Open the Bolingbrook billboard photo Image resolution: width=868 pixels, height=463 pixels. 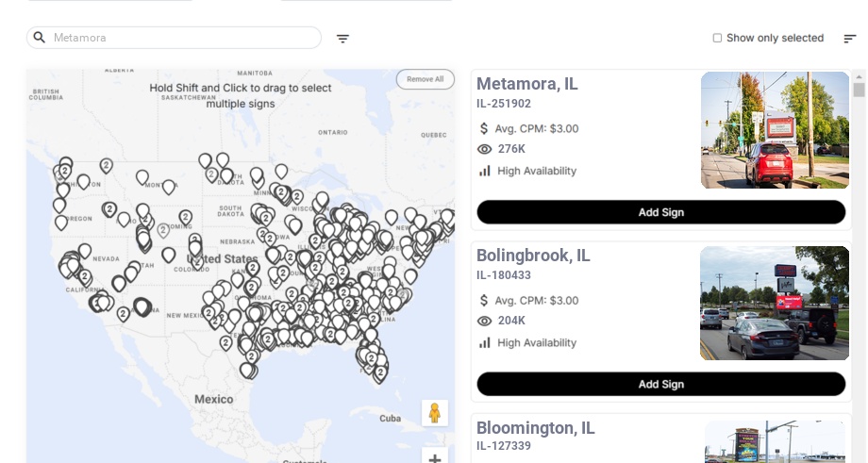(775, 304)
